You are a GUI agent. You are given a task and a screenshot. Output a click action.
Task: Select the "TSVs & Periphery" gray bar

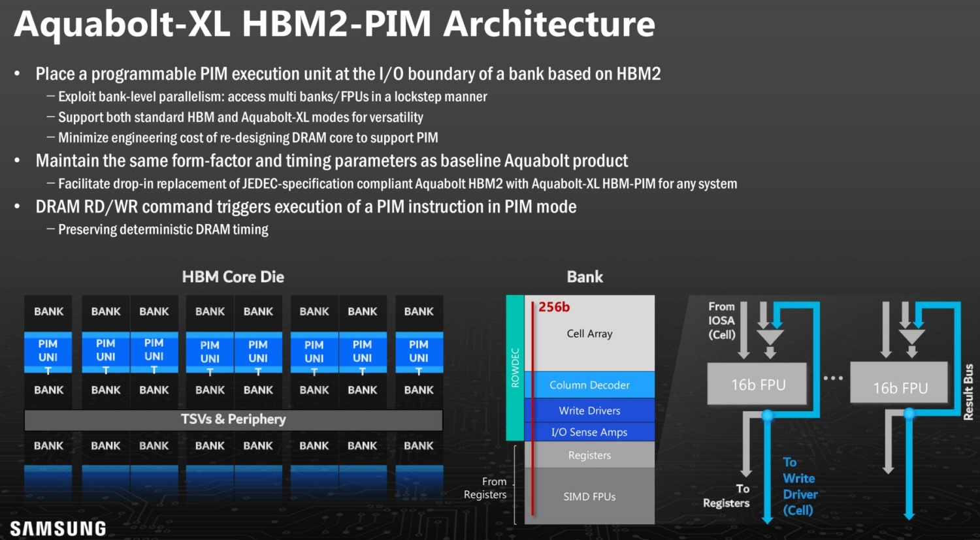233,420
